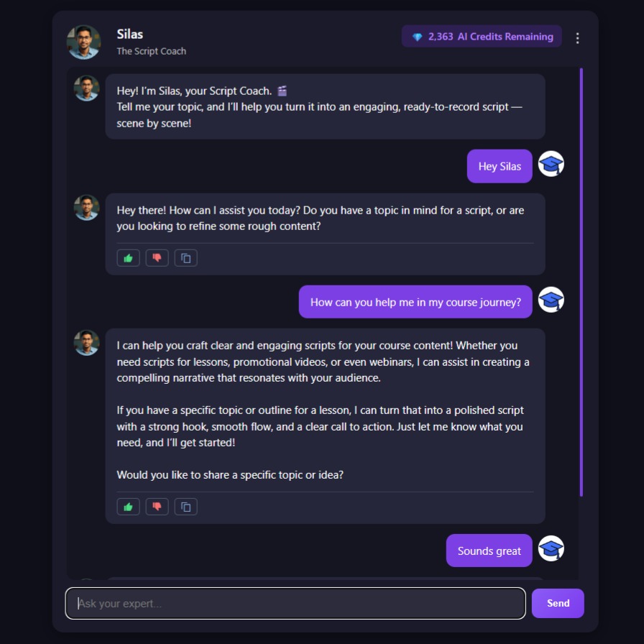The image size is (644, 644).
Task: Click graduation cap avatar beside 'Hey Silas'
Action: [551, 163]
